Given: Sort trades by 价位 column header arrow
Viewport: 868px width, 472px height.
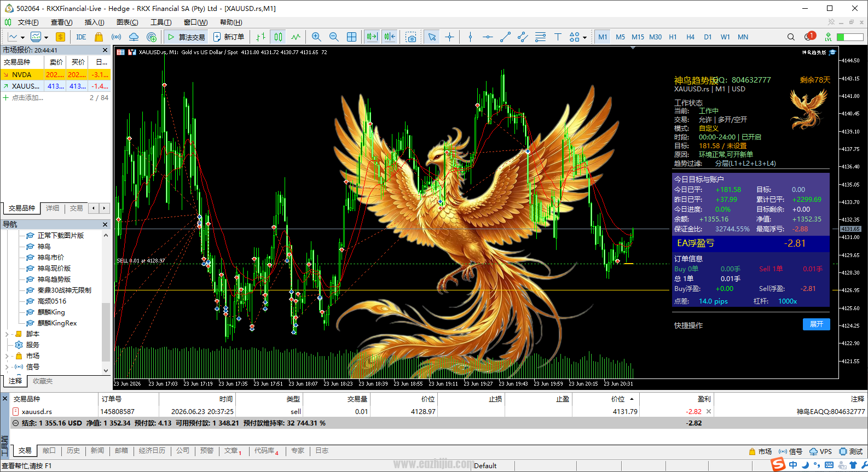Looking at the screenshot, I should click(x=632, y=399).
